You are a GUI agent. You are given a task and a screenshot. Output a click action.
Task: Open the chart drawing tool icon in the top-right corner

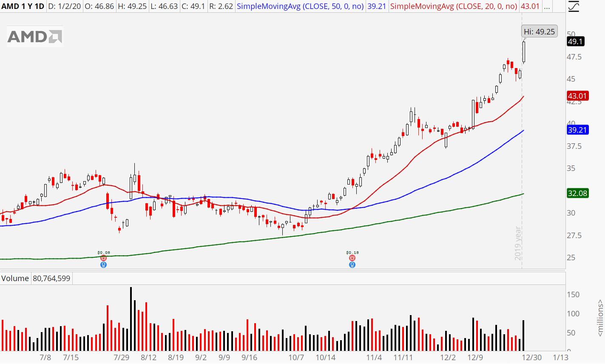point(573,6)
